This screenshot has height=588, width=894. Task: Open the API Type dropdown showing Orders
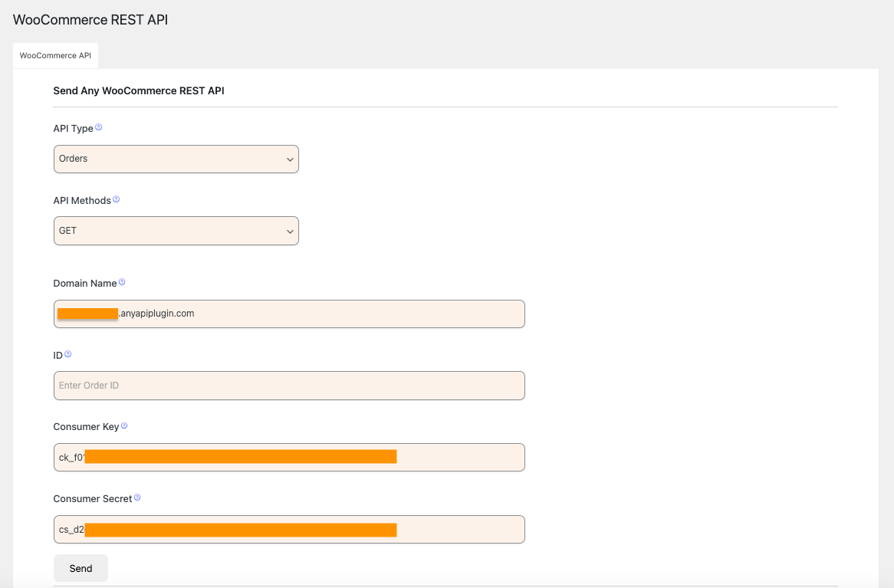pyautogui.click(x=176, y=159)
